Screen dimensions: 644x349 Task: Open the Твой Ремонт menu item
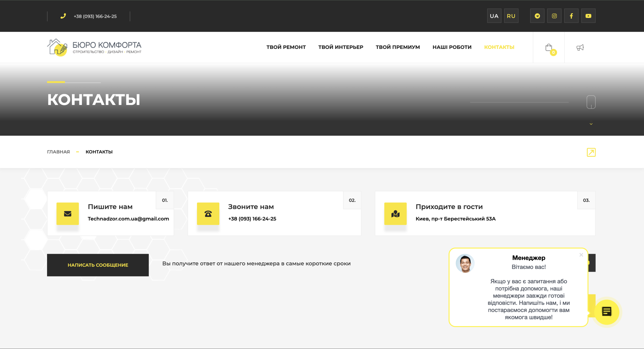pyautogui.click(x=286, y=47)
